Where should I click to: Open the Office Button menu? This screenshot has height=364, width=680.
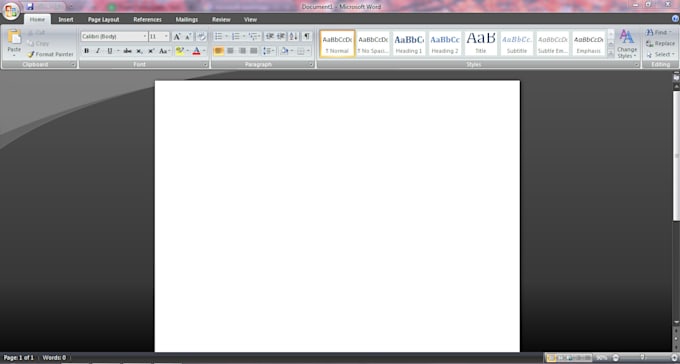10,11
